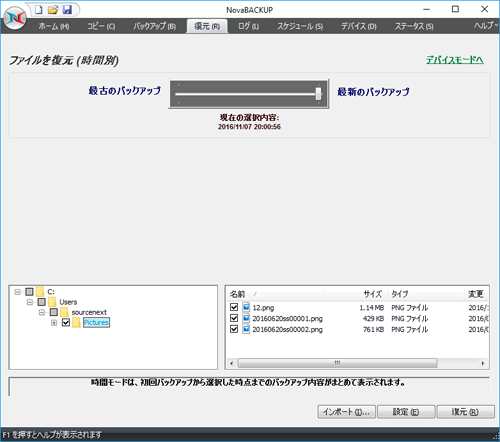Open the ステータス (S) tab
Image resolution: width=500 pixels, height=442 pixels.
[x=414, y=26]
